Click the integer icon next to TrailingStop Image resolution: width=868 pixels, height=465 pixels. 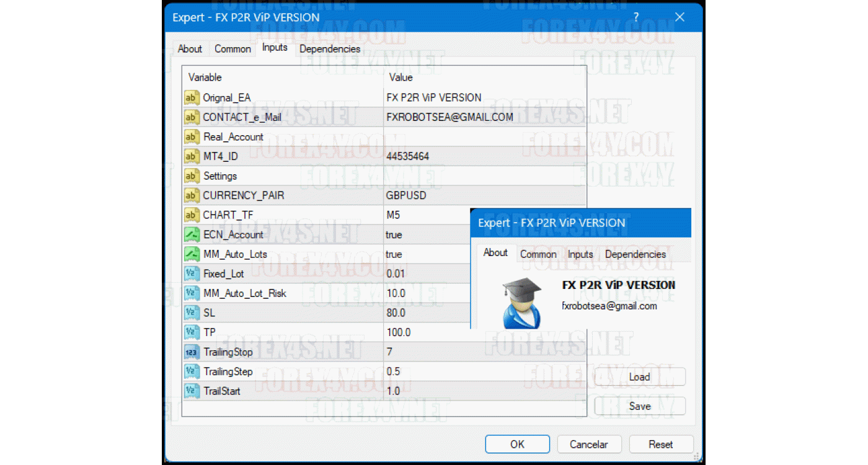(192, 352)
